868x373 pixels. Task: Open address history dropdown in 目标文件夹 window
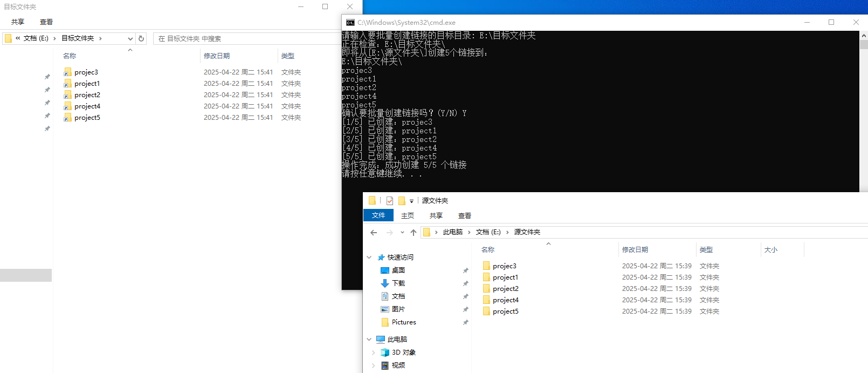[130, 38]
